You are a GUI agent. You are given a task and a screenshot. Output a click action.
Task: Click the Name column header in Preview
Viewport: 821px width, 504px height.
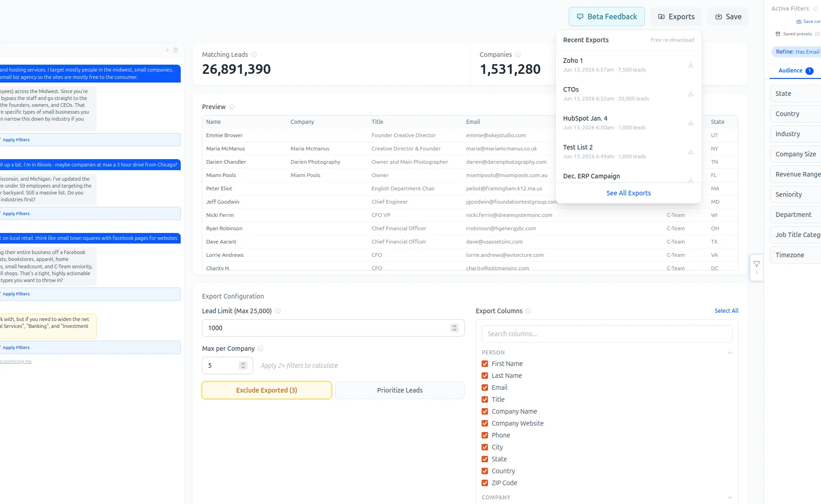[213, 122]
